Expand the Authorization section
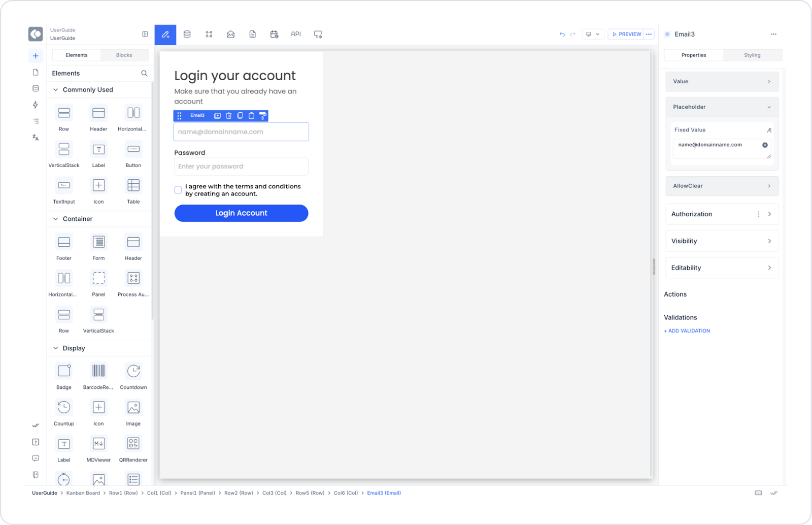The height and width of the screenshot is (525, 812). [769, 214]
